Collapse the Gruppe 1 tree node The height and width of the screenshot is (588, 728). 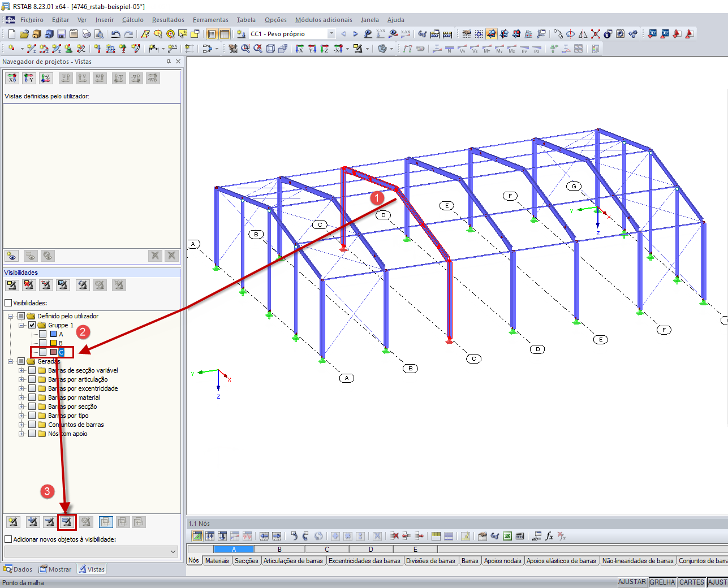[x=21, y=325]
